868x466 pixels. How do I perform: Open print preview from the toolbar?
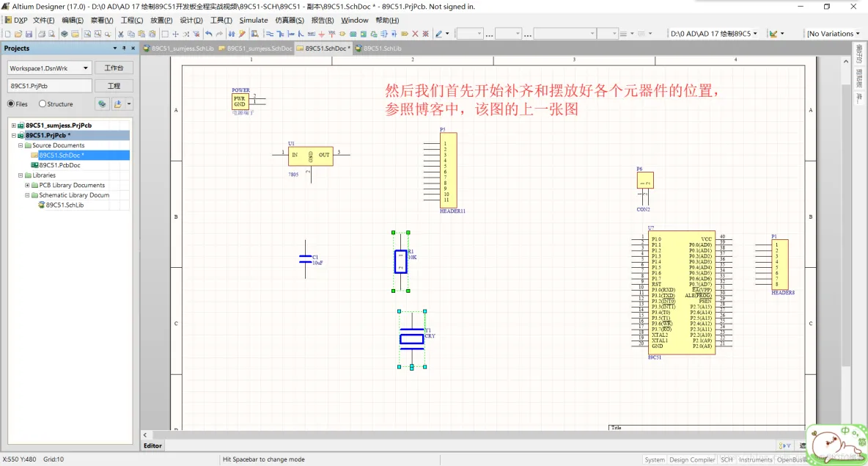coord(51,34)
